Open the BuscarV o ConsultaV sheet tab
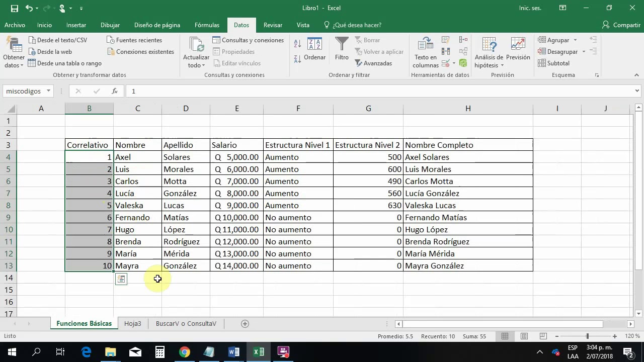This screenshot has height=362, width=644. click(186, 324)
